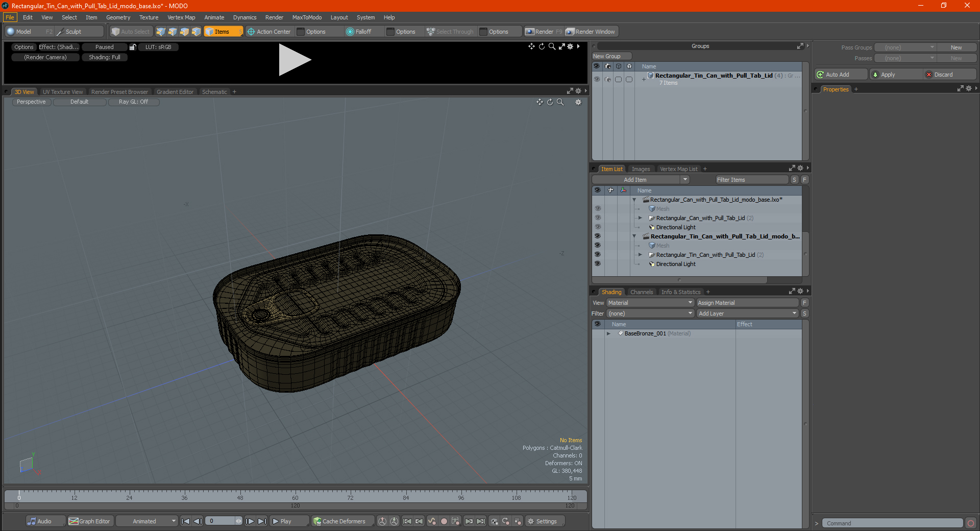Select Edges selection mode cube icon
This screenshot has width=980, height=531.
point(173,32)
